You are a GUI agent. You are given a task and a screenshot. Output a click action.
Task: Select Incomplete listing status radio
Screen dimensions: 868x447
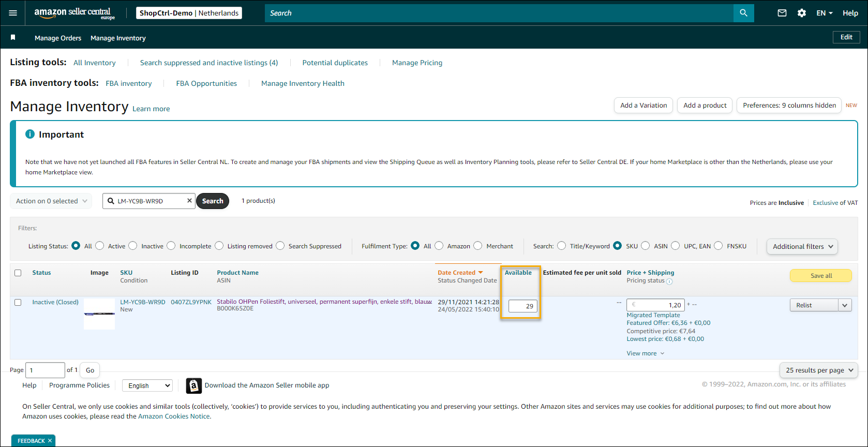click(171, 246)
